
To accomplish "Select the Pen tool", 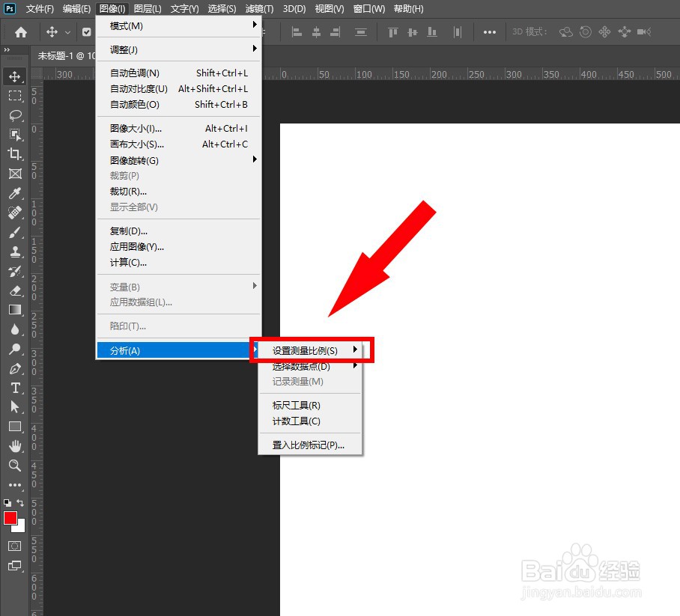I will point(15,368).
